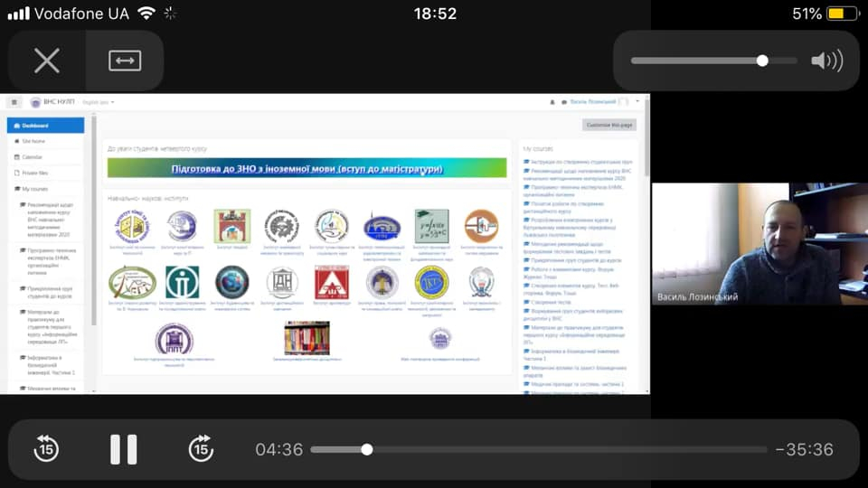
Task: Open the purple ІППТ institute logo
Action: point(174,339)
